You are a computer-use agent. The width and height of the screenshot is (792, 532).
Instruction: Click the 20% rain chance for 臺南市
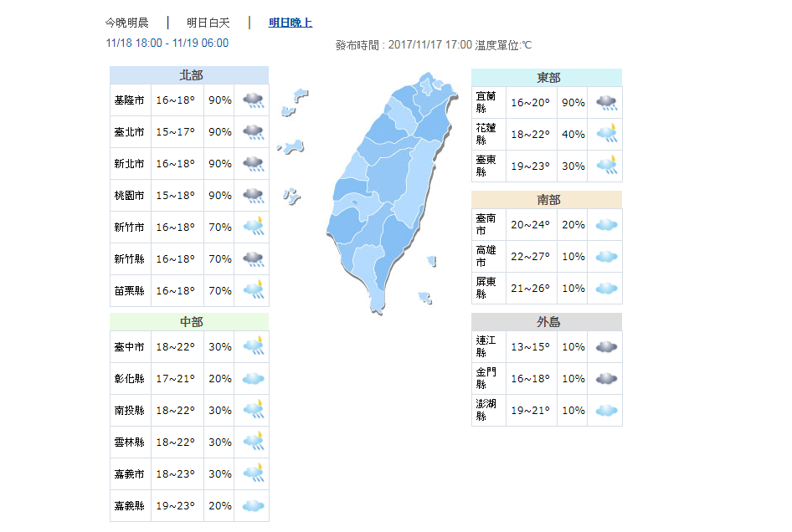point(573,225)
